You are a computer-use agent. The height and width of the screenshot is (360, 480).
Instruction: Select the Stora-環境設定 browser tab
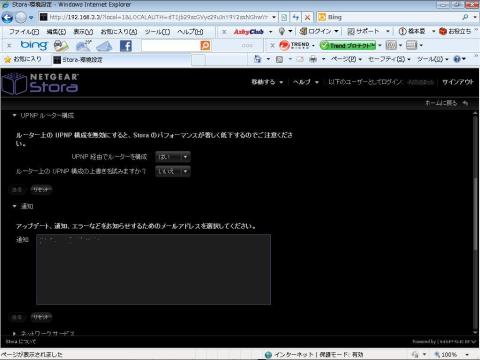122,60
